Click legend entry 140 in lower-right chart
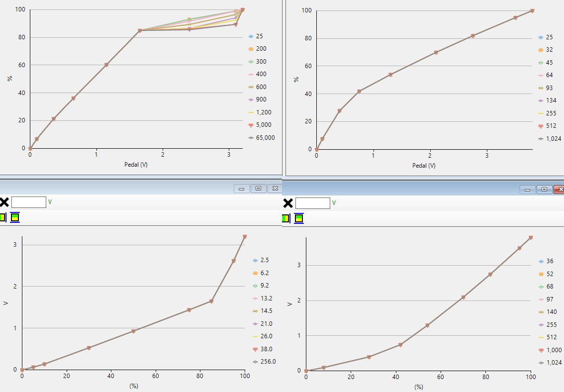This screenshot has width=564, height=392. [x=548, y=312]
